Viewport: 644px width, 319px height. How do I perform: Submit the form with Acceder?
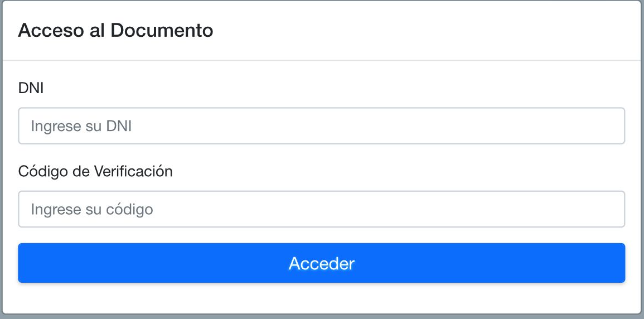pos(321,263)
